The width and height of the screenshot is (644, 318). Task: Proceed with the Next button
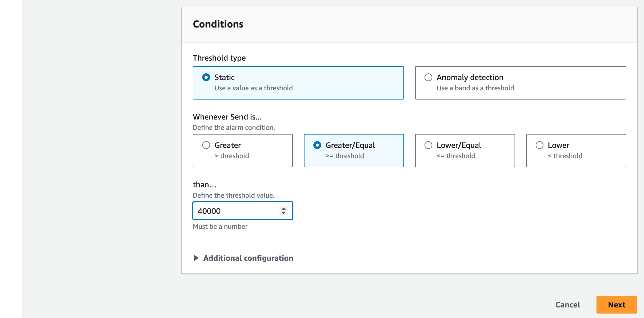(x=617, y=305)
